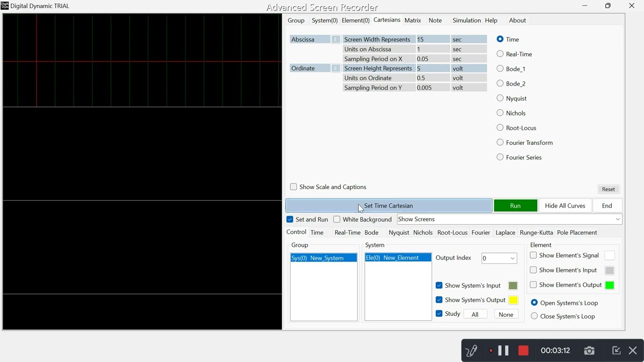Click yellow System's Output color swatch

pyautogui.click(x=513, y=300)
